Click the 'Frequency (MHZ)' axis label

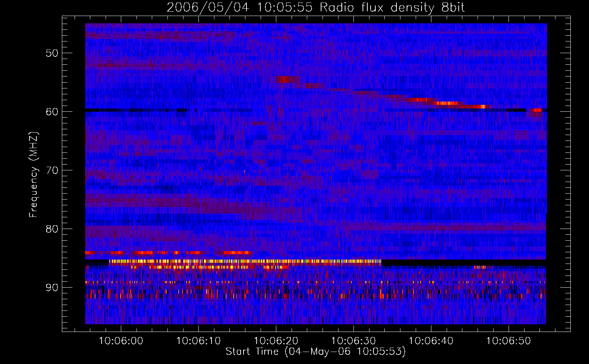(x=33, y=175)
